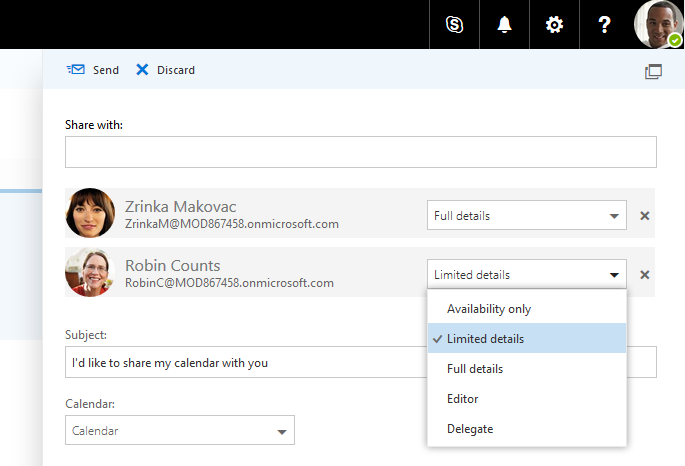Open the settings gear menu
Image resolution: width=685 pixels, height=466 pixels.
tap(554, 24)
